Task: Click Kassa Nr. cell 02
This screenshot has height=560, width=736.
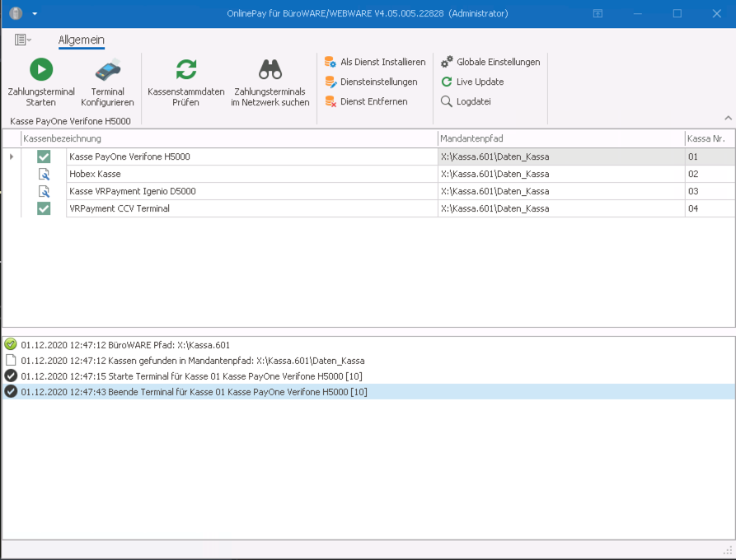Action: [x=710, y=174]
